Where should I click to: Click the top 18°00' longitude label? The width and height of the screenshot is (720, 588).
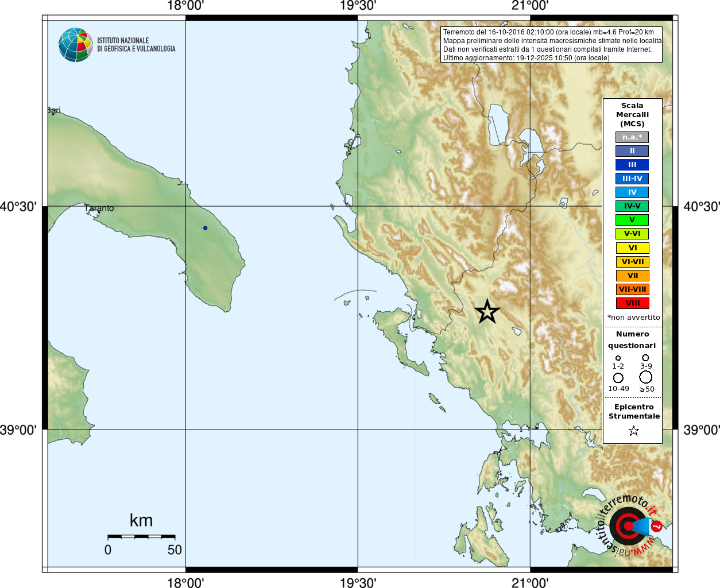185,6
